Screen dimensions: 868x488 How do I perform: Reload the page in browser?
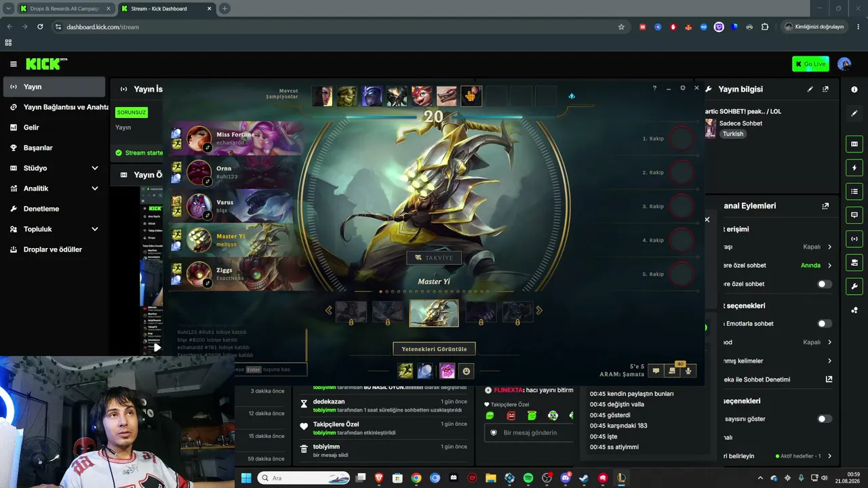tap(40, 27)
